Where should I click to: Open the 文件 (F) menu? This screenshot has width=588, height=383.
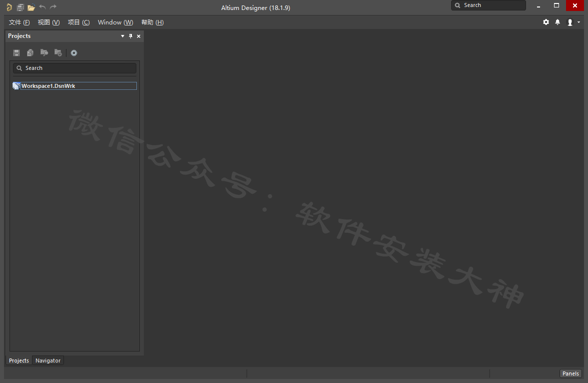[x=19, y=22]
